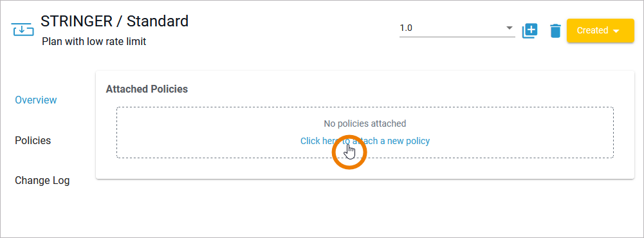Go to the Change Log tab

tap(42, 181)
